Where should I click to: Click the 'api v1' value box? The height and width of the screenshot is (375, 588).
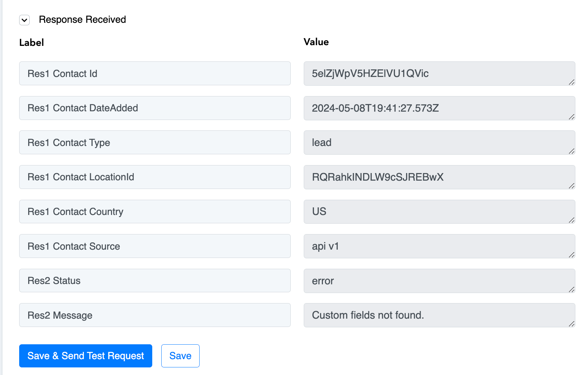point(439,246)
